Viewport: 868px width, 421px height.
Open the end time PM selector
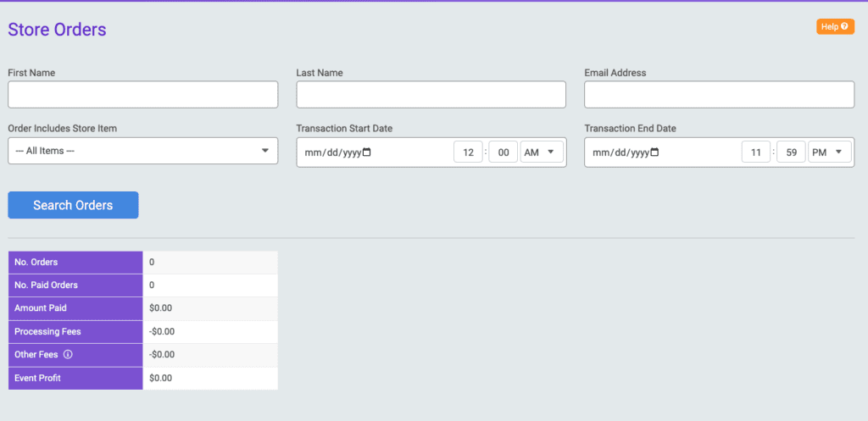pos(829,152)
